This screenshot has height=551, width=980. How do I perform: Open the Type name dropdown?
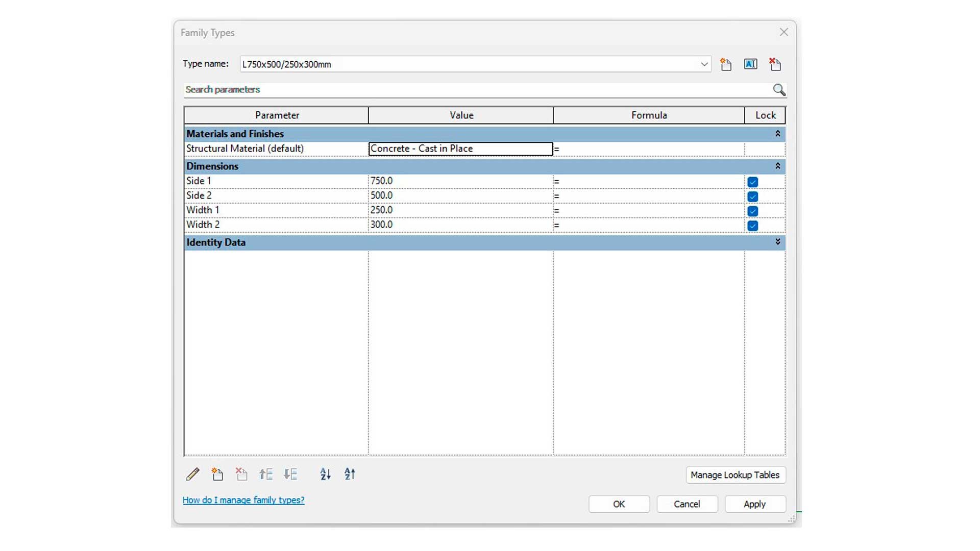(x=704, y=64)
